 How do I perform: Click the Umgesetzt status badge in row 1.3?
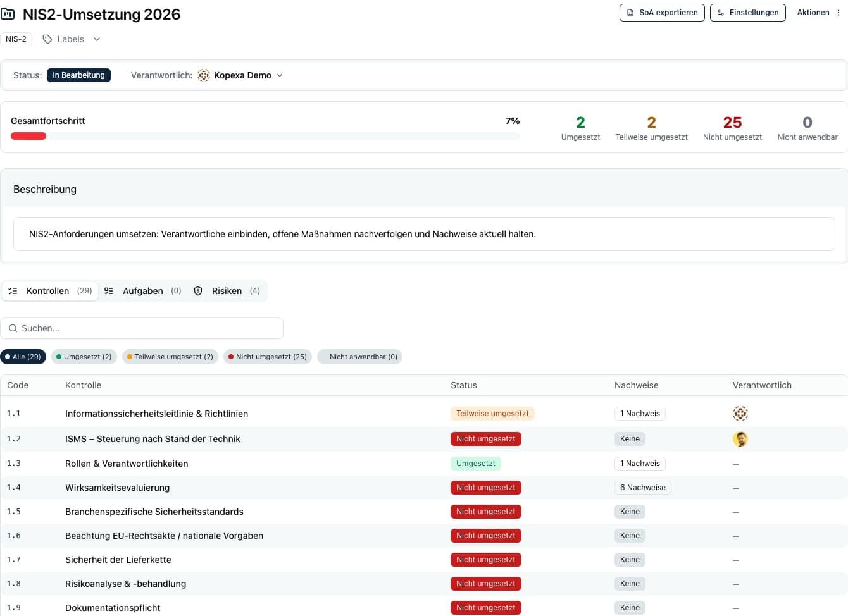pos(476,464)
